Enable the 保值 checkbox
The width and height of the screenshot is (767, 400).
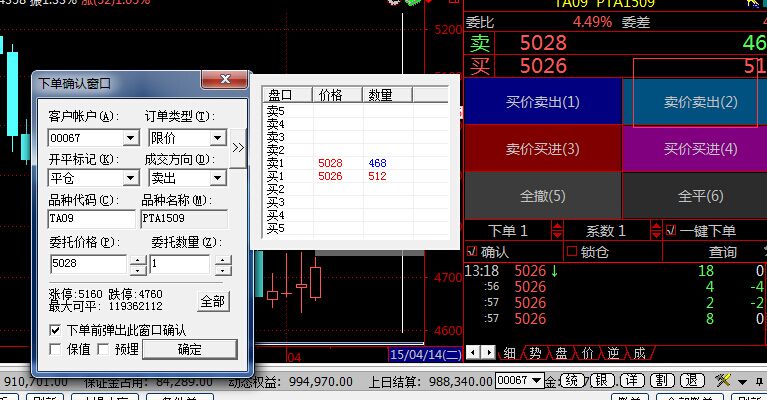pyautogui.click(x=56, y=349)
